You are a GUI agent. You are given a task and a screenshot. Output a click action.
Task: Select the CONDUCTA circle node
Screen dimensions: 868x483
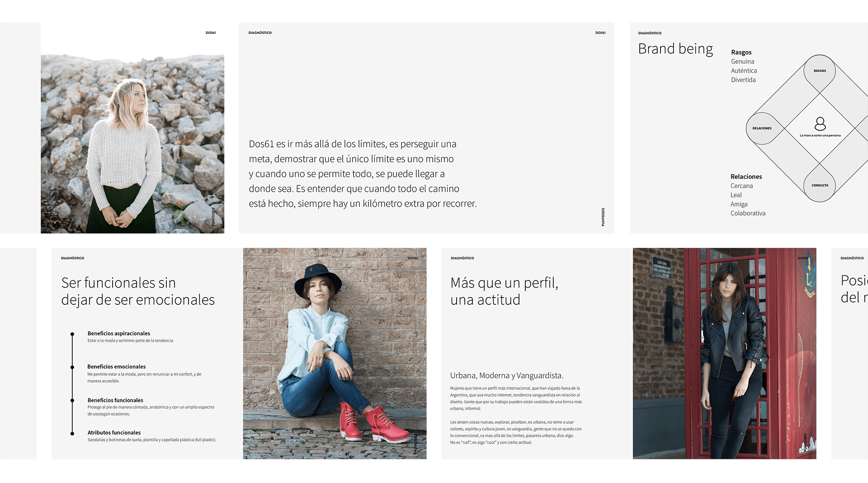820,185
